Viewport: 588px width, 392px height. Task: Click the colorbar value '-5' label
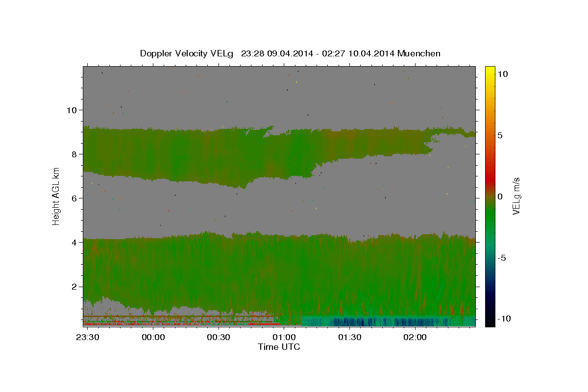pyautogui.click(x=502, y=258)
